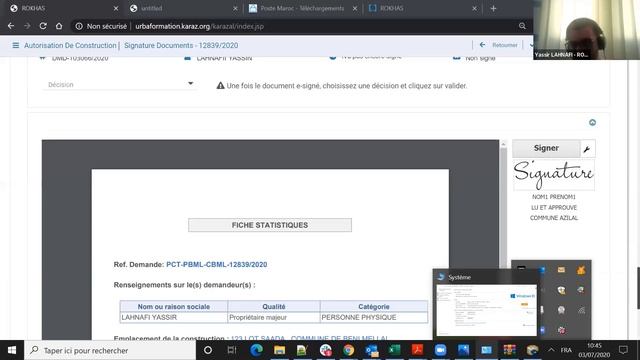Click the Propriétaire majeur table cell
This screenshot has height=360, width=640.
point(273,317)
